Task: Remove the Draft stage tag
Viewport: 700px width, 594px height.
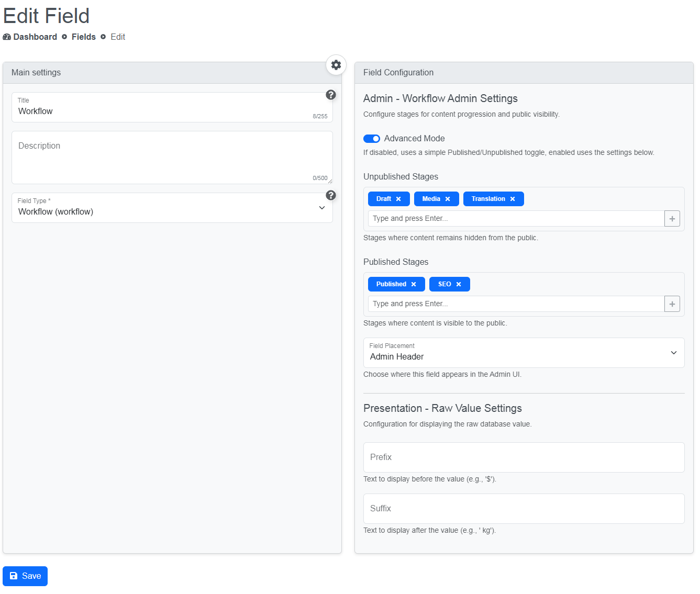Action: click(x=399, y=198)
